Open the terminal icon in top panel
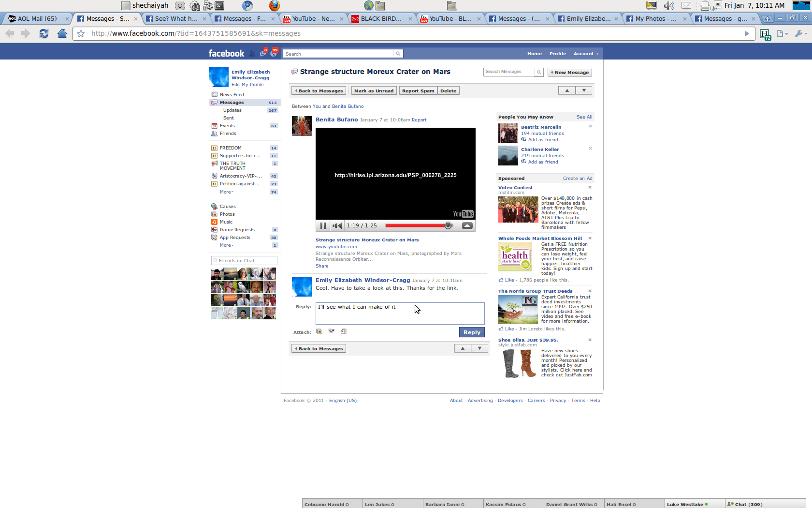 coord(220,6)
